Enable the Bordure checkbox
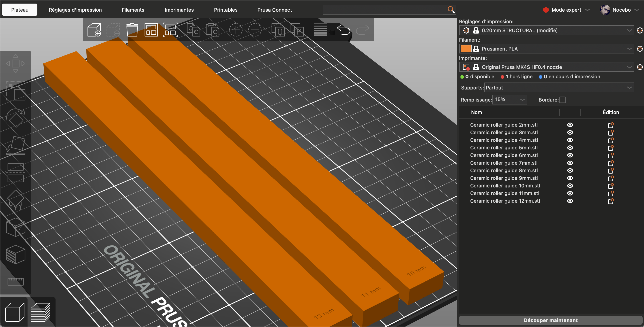 [x=562, y=100]
